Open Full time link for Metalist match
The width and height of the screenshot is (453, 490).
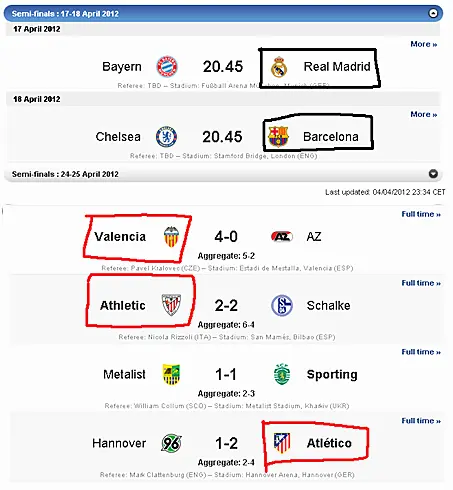(421, 352)
